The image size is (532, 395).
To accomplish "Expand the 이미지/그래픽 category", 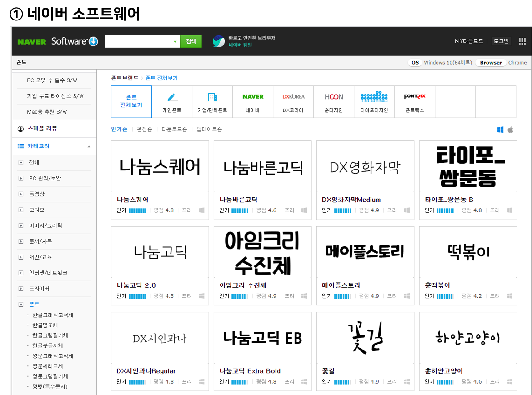I will click(21, 226).
